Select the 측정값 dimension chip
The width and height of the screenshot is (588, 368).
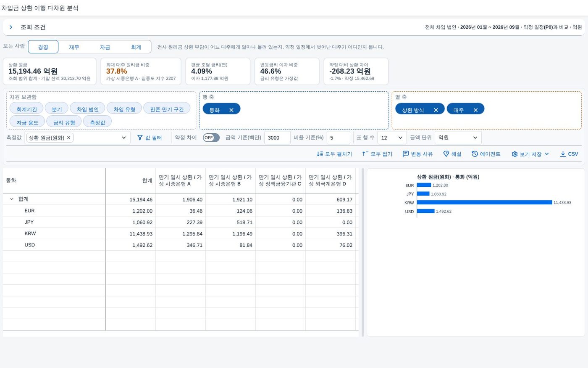click(x=97, y=122)
